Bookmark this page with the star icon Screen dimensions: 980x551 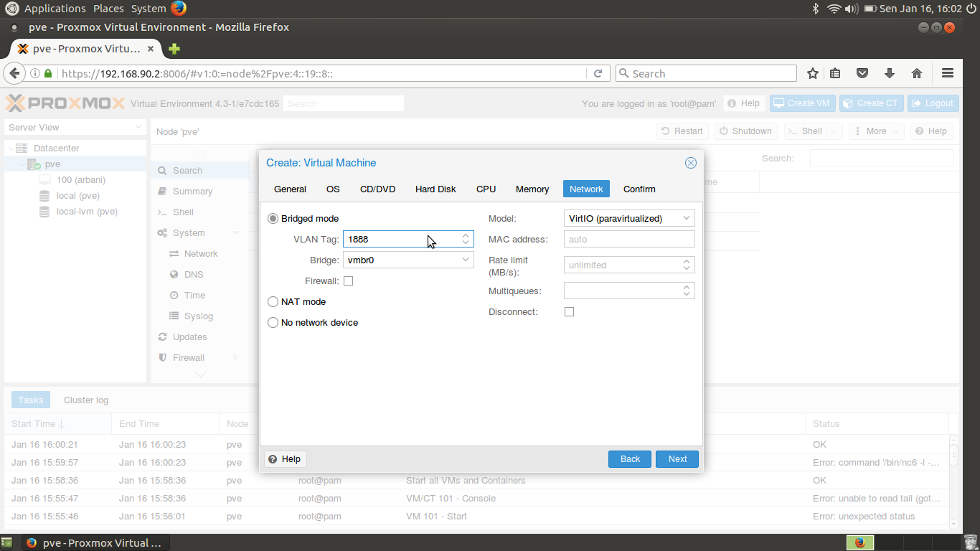coord(813,73)
